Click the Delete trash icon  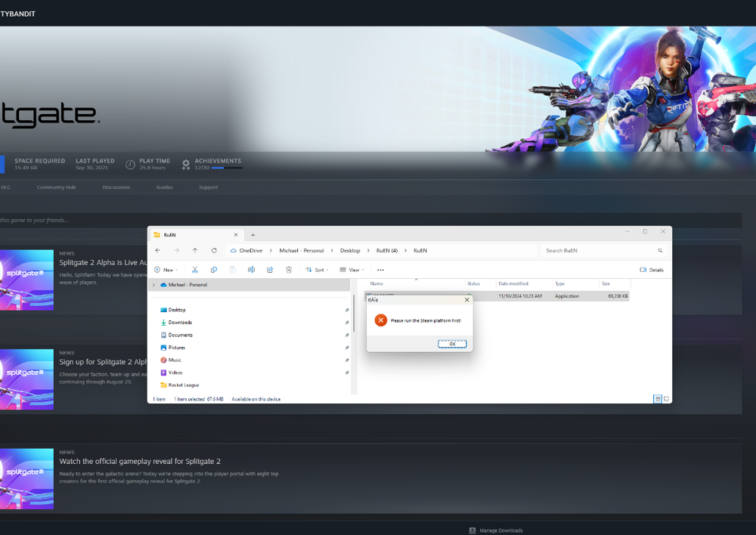coord(289,270)
